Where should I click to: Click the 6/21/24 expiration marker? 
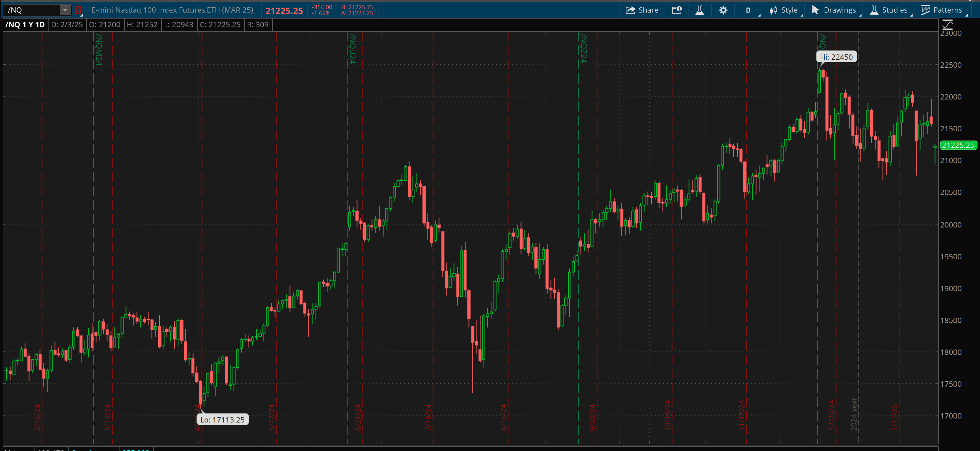(x=358, y=418)
